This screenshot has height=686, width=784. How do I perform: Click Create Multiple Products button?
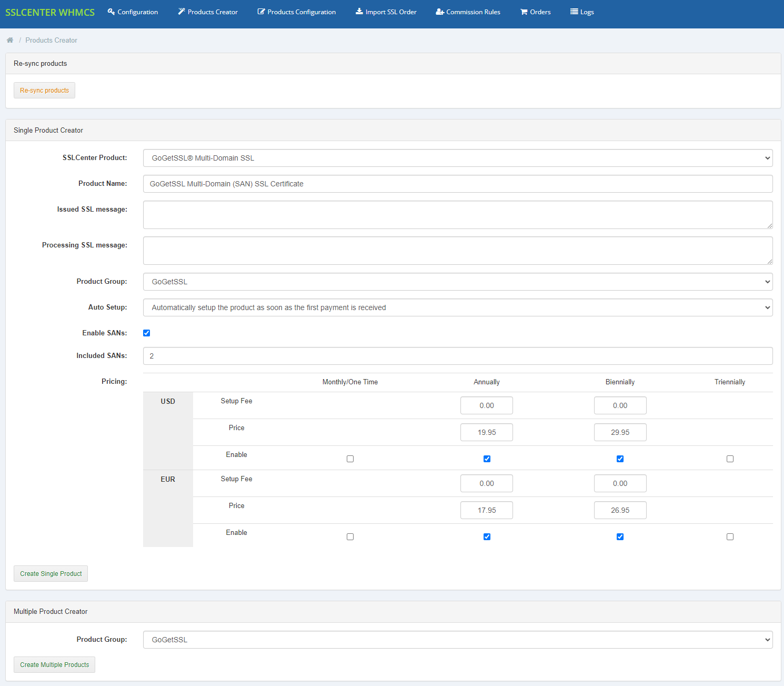[x=54, y=664]
